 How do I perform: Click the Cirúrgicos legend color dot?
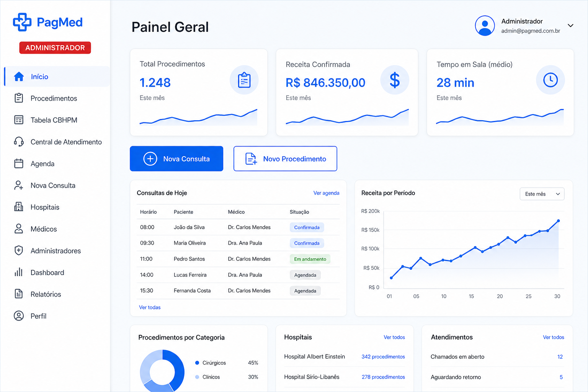[x=197, y=363]
